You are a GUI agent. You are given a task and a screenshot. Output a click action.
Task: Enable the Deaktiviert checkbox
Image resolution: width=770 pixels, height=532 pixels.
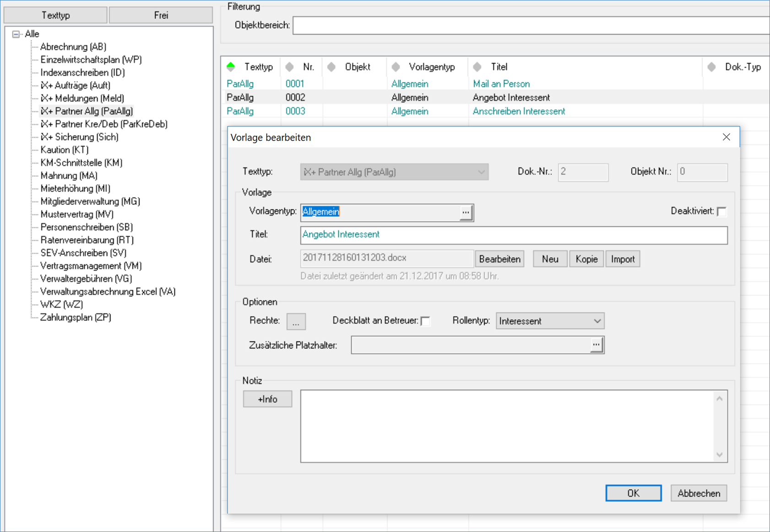pyautogui.click(x=722, y=212)
